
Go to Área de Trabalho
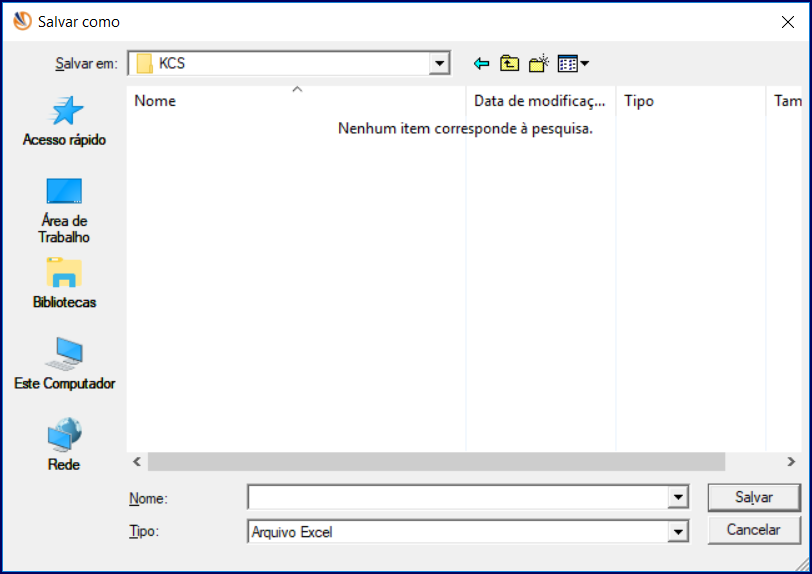coord(64,211)
